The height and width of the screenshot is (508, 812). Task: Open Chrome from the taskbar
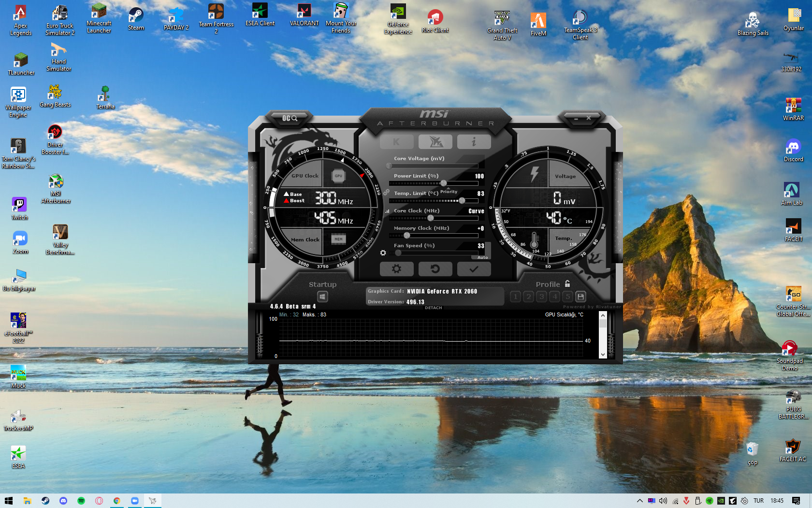(x=117, y=501)
